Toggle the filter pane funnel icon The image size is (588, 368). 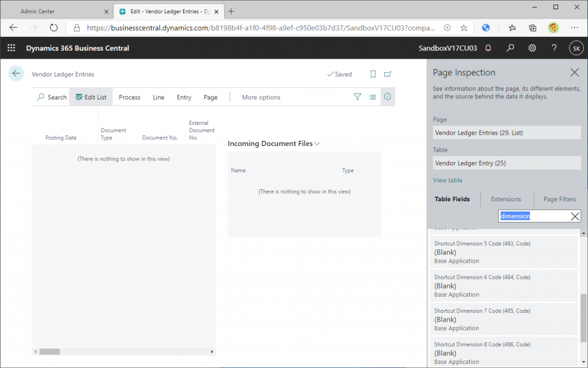point(357,97)
